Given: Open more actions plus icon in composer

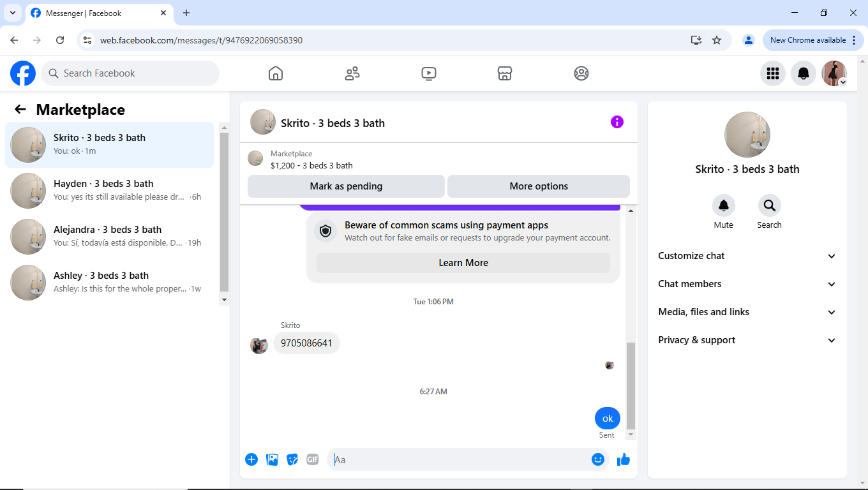Looking at the screenshot, I should click(x=251, y=459).
